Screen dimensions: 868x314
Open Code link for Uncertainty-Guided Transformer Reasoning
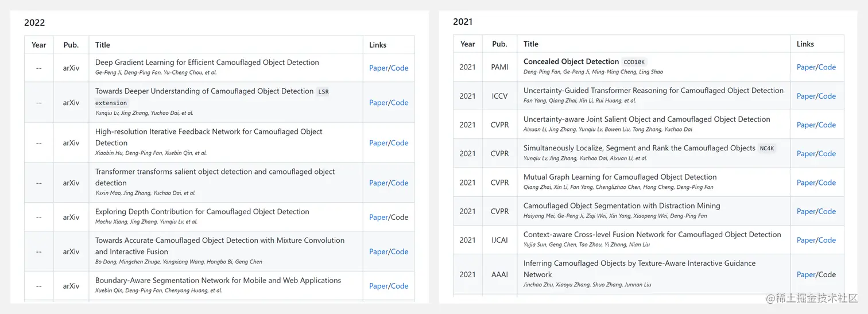[x=827, y=96]
